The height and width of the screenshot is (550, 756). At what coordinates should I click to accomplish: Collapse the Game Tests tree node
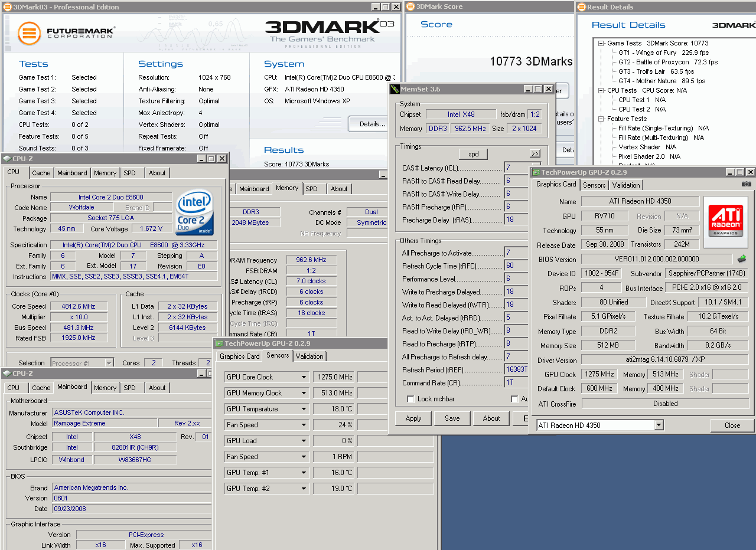point(601,43)
